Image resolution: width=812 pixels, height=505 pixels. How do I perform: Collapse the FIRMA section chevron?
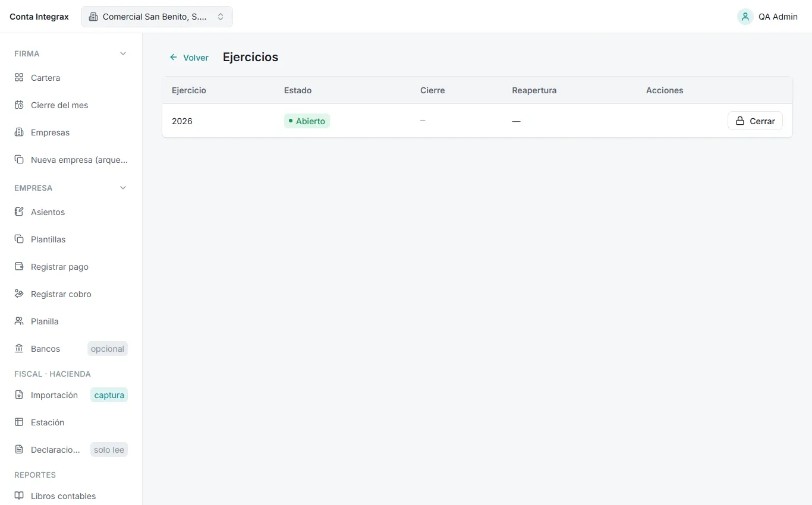pos(123,53)
